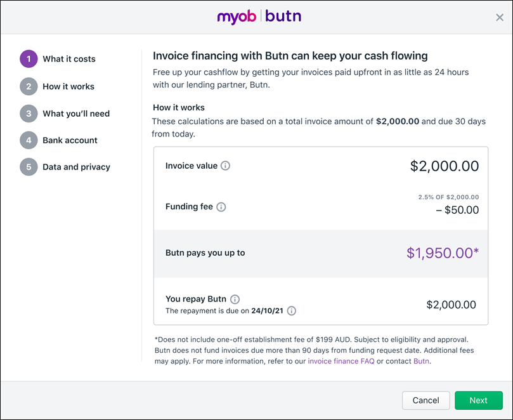Image resolution: width=513 pixels, height=420 pixels.
Task: Open the Invoice value info tooltip
Action: click(226, 166)
